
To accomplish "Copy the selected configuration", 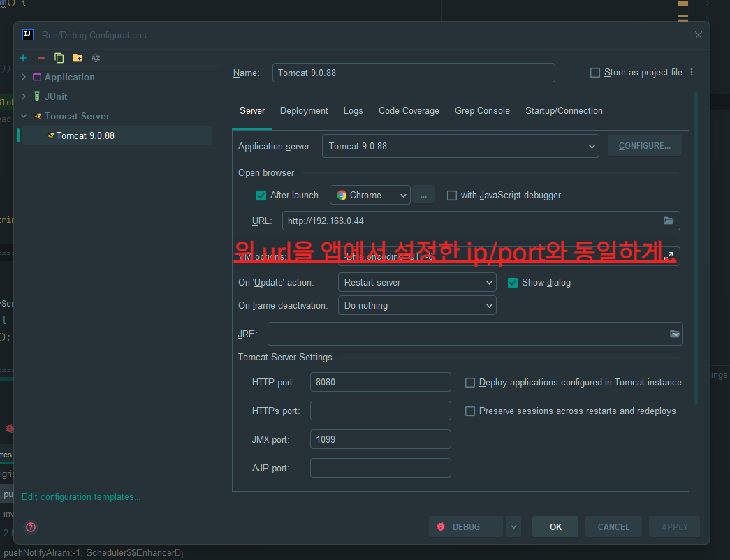I will pyautogui.click(x=59, y=58).
